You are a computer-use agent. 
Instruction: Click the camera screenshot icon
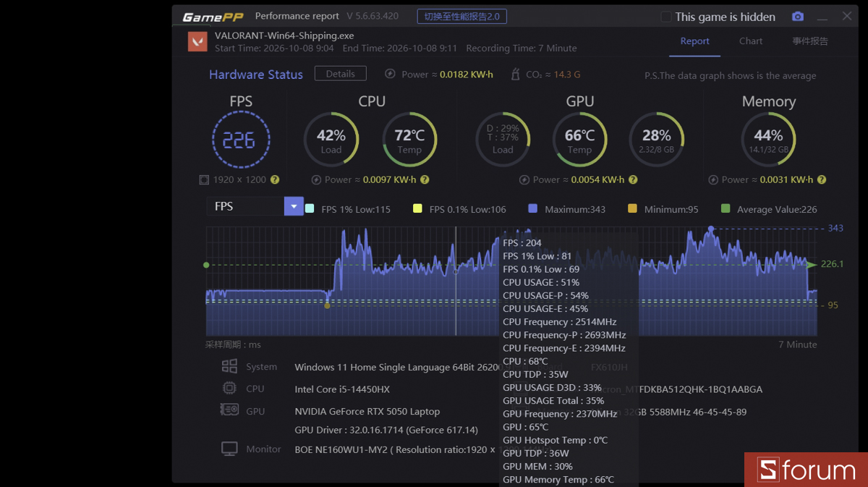pyautogui.click(x=797, y=17)
